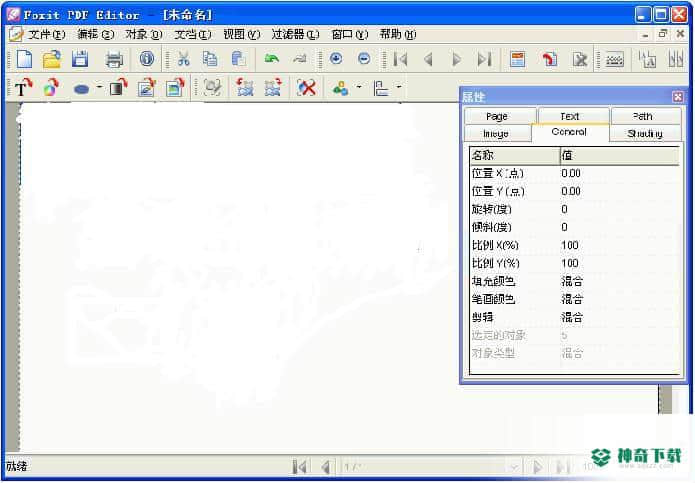Switch to the Image tab
The image size is (695, 483).
point(497,133)
